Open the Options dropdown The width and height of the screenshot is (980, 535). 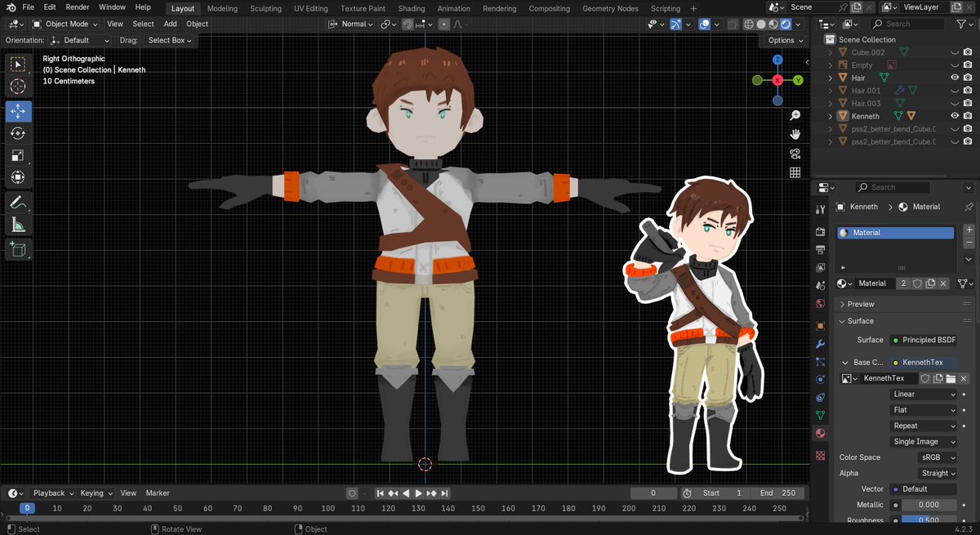(785, 40)
